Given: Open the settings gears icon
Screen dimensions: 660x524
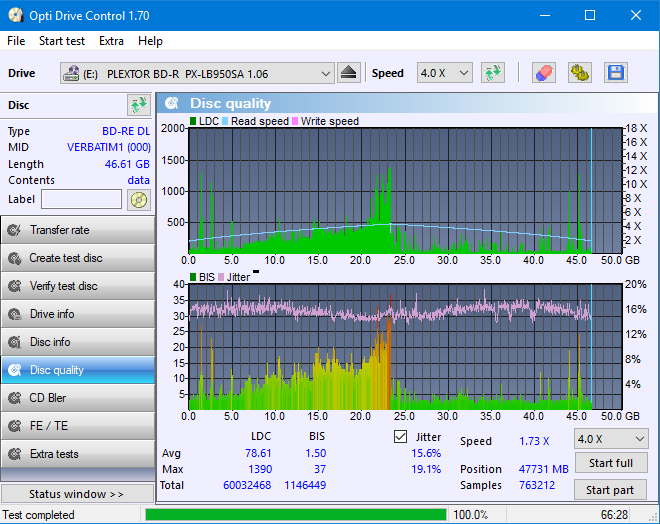Looking at the screenshot, I should (580, 73).
